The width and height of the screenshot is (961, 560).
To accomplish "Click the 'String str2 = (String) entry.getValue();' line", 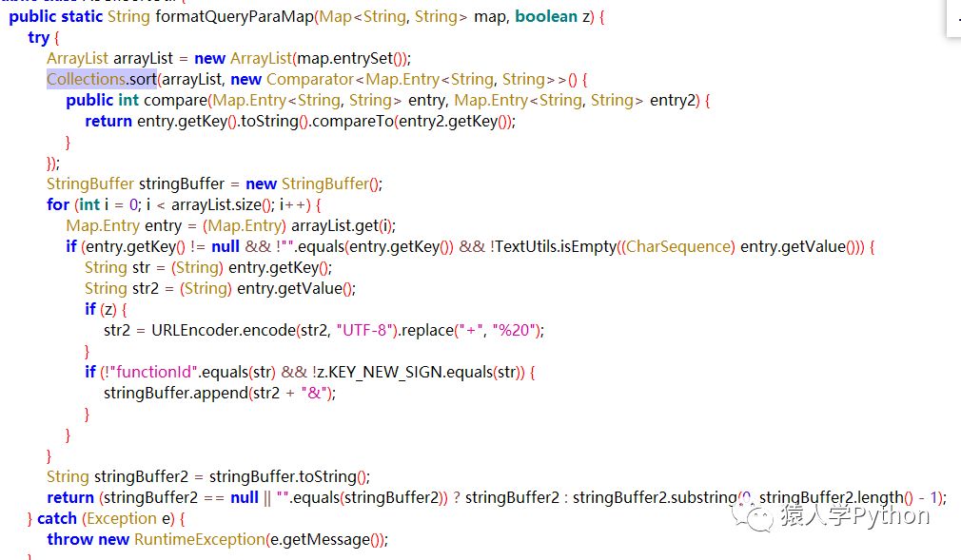I will (x=220, y=288).
